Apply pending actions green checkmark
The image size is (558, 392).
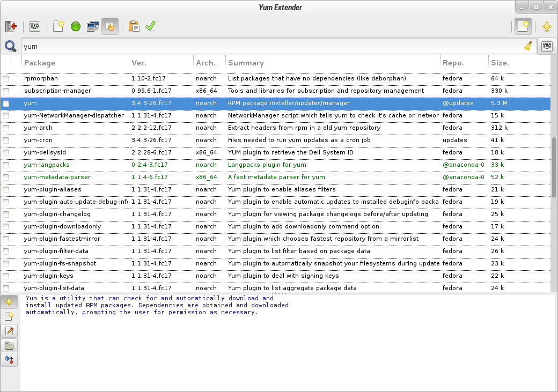coord(151,26)
